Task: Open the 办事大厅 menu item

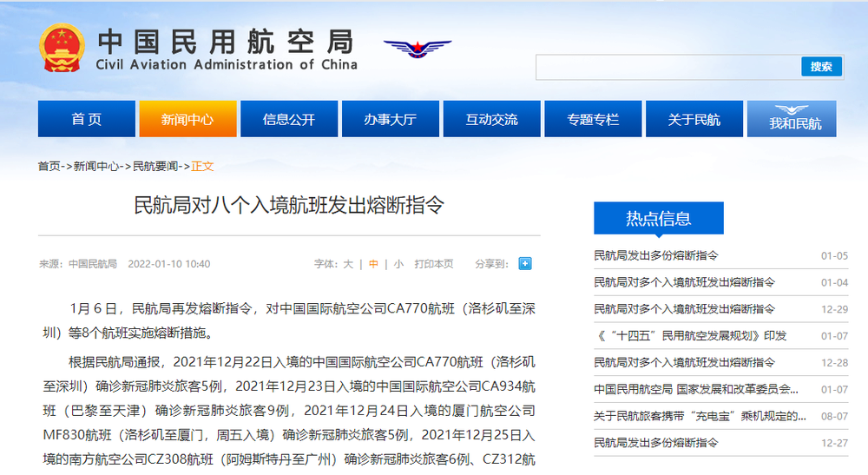Action: [390, 120]
